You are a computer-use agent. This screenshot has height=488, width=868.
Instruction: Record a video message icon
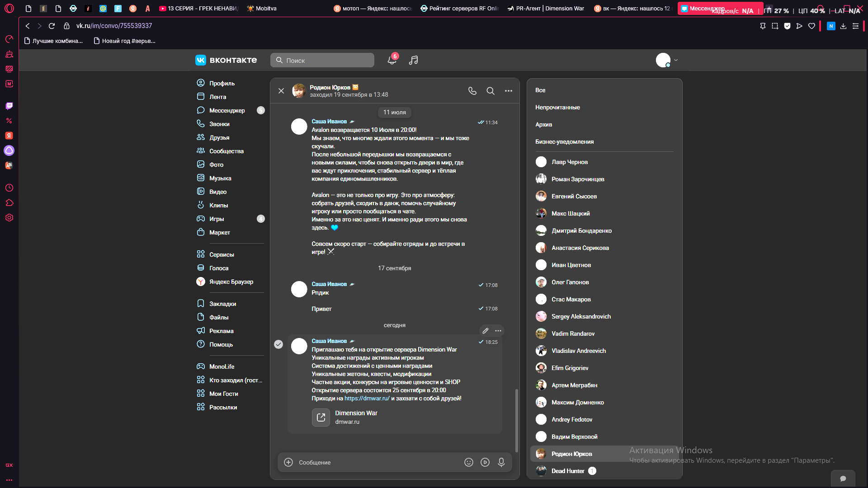(485, 462)
